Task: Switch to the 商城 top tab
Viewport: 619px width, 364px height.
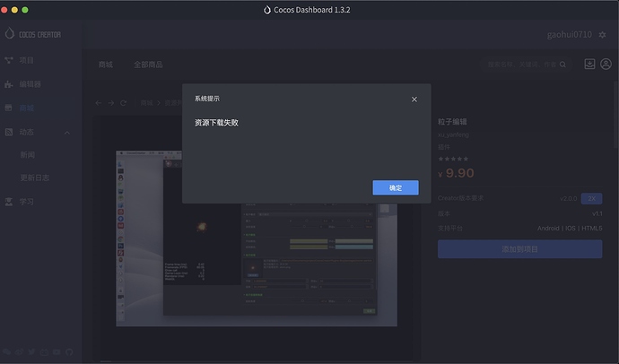Action: pos(105,65)
